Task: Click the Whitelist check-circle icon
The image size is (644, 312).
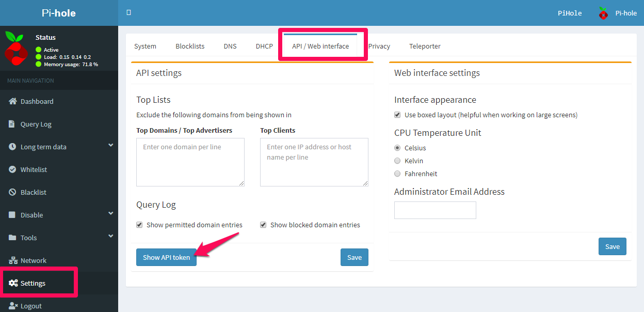Action: coord(13,169)
